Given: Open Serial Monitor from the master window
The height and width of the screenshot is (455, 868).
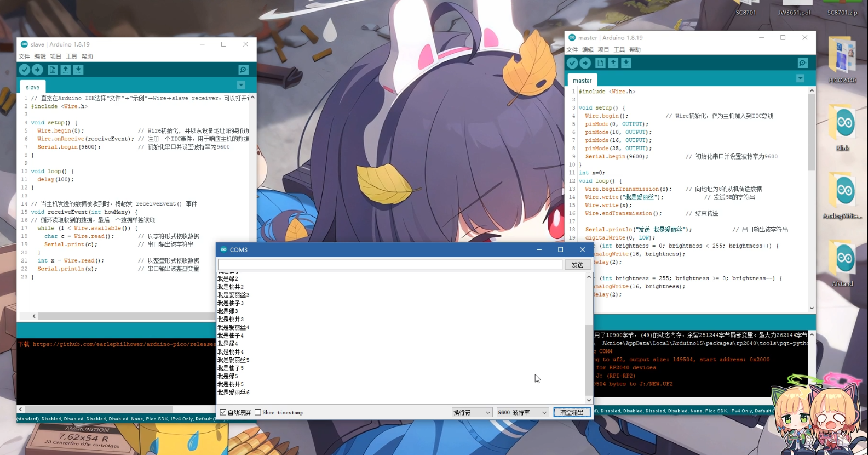Looking at the screenshot, I should point(802,63).
